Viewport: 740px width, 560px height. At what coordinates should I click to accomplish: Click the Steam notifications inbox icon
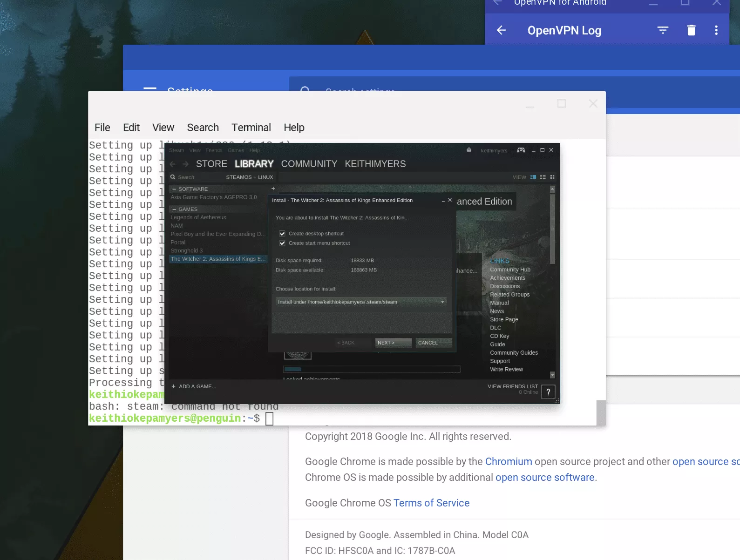click(469, 150)
